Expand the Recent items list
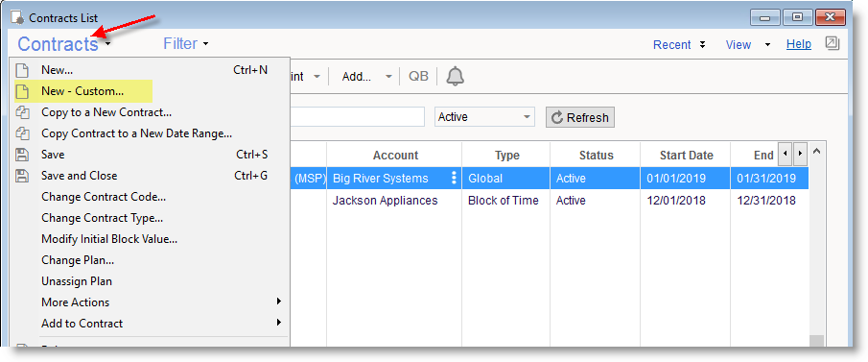The height and width of the screenshot is (362, 868). coord(679,45)
